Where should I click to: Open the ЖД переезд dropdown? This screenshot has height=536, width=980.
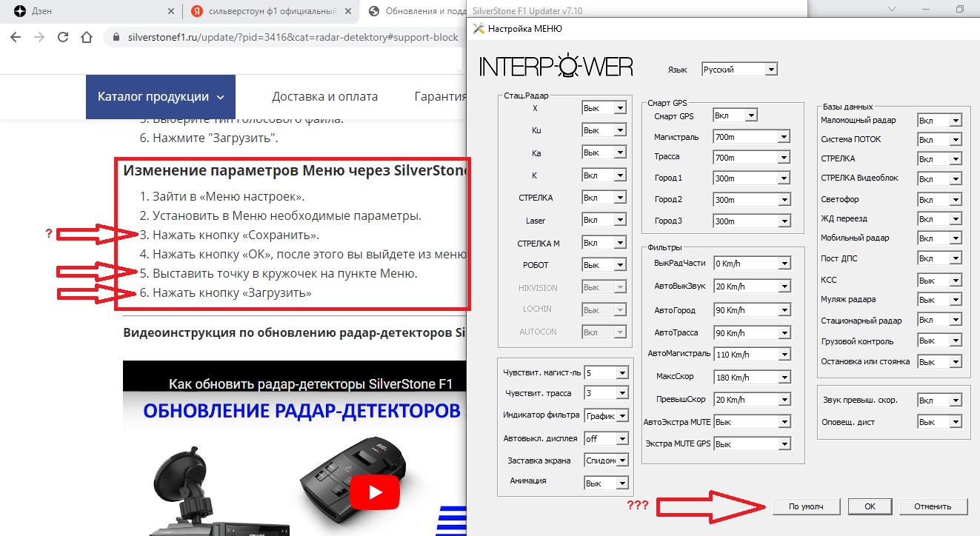coord(939,219)
